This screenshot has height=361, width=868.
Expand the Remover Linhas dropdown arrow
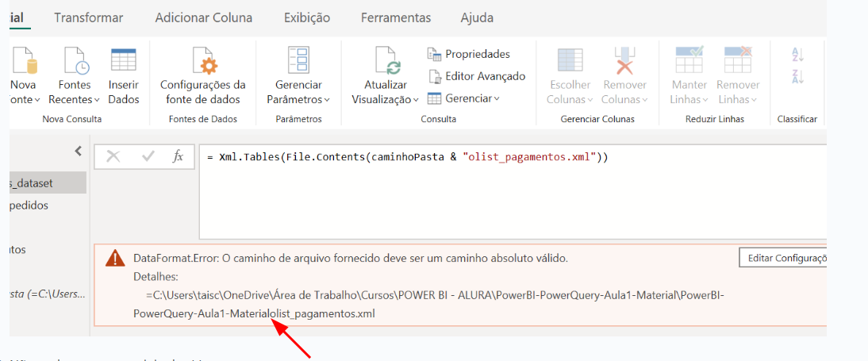click(754, 100)
